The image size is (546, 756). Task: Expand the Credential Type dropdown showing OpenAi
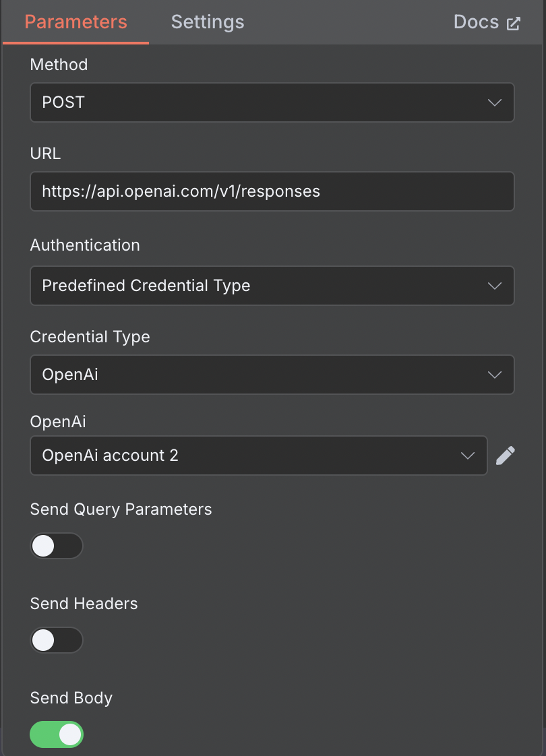coord(272,375)
